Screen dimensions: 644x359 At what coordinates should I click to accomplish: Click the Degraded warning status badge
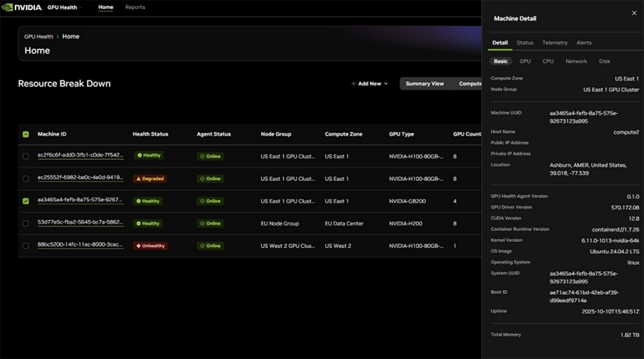[x=150, y=178]
